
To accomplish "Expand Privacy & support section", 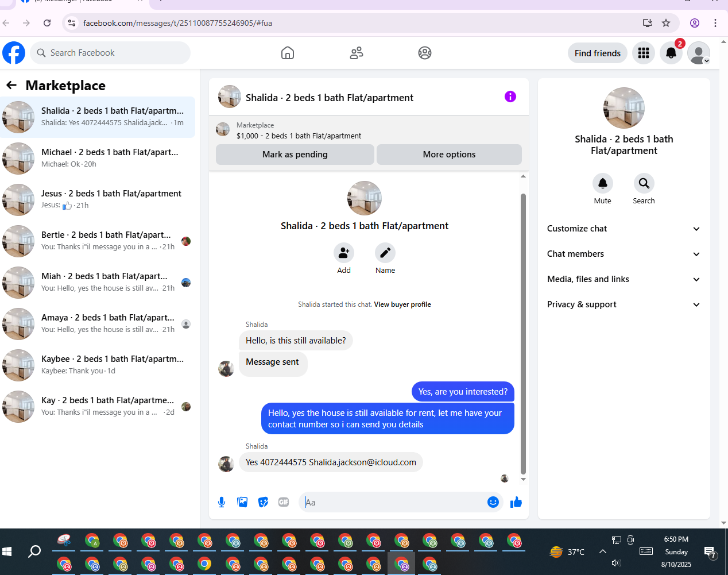I will pyautogui.click(x=624, y=304).
